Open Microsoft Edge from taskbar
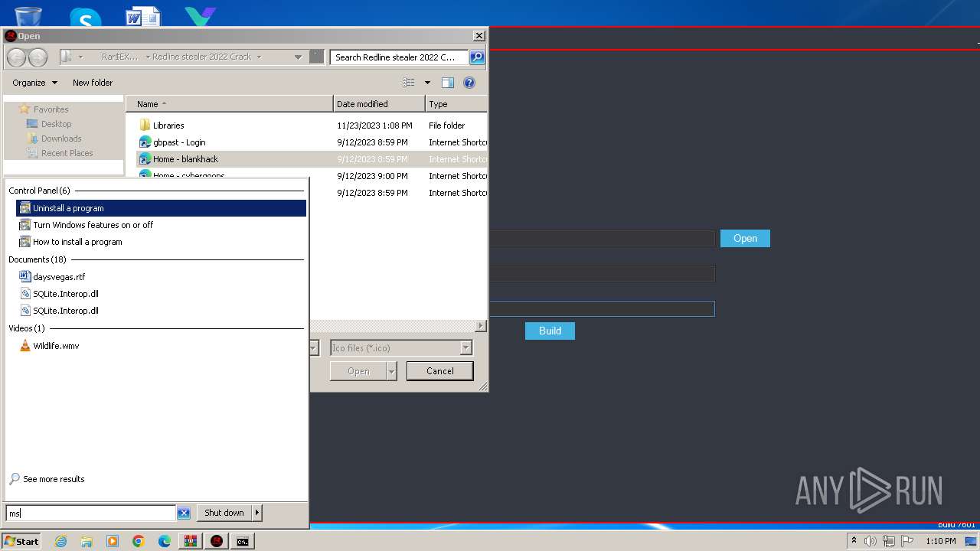 point(165,541)
